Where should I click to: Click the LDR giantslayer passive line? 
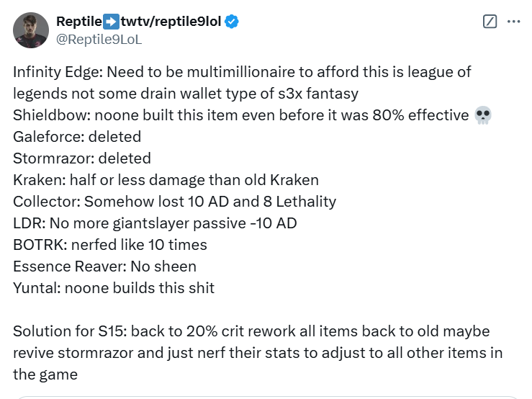click(155, 223)
